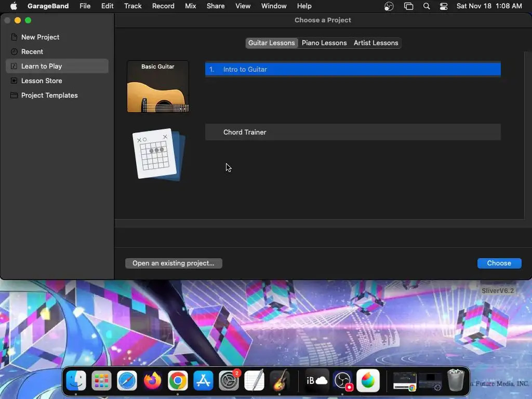Select Learn to Play in sidebar
This screenshot has width=532, height=399.
click(57, 66)
